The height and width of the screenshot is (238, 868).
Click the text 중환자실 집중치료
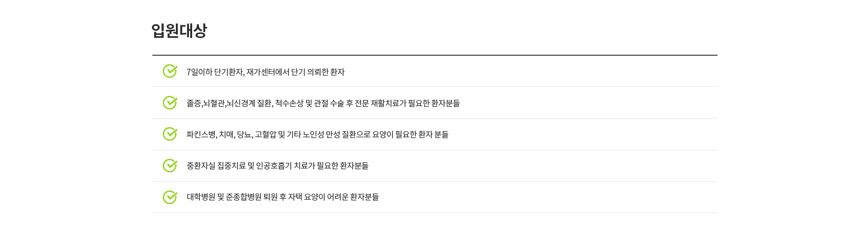pos(216,166)
